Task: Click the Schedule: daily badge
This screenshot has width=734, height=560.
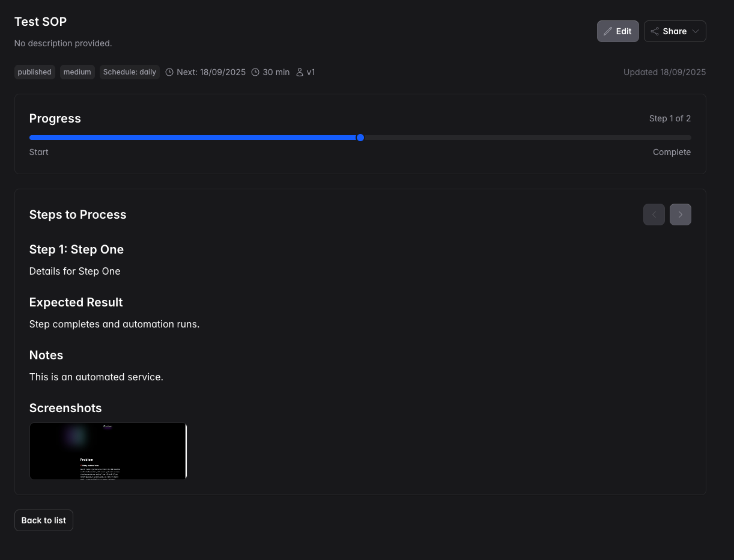Action: coord(130,72)
